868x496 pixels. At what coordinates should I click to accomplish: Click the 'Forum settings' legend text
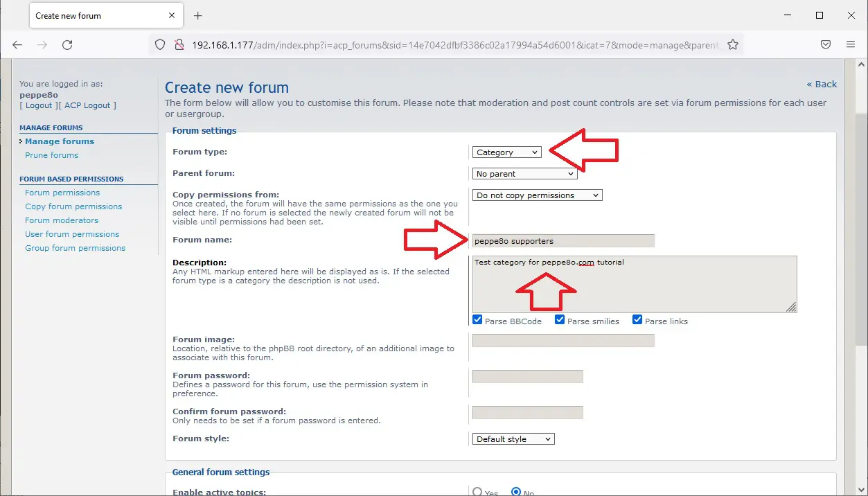204,130
